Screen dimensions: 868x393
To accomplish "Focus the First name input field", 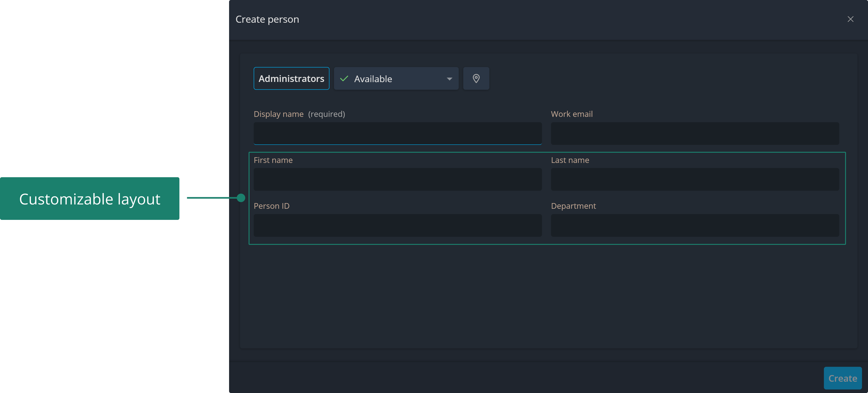I will pyautogui.click(x=398, y=179).
